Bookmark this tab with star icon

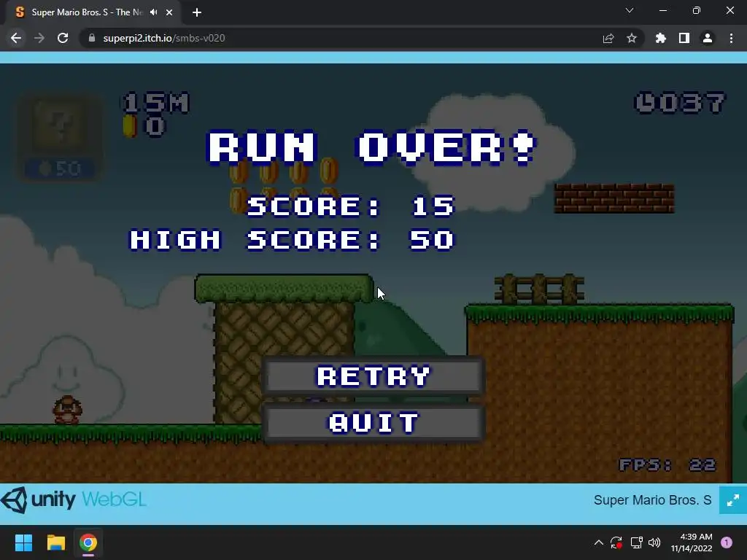[x=632, y=38]
